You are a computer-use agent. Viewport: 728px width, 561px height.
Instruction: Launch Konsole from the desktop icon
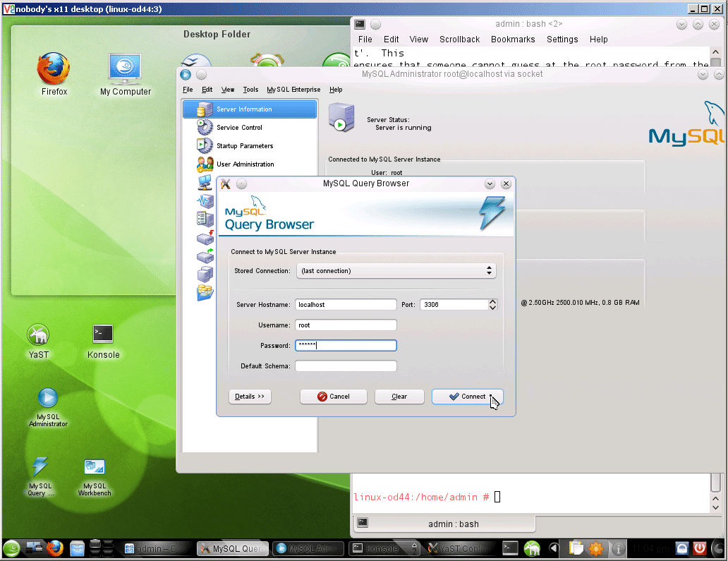coord(103,342)
